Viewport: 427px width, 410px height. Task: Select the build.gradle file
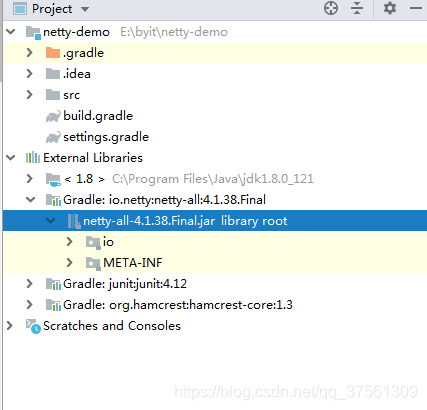(x=98, y=116)
